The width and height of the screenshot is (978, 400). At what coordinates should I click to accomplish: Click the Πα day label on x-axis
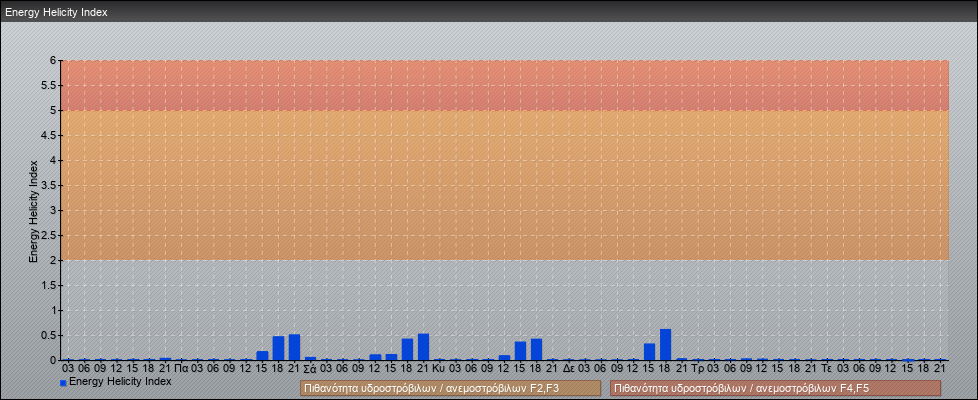[182, 369]
